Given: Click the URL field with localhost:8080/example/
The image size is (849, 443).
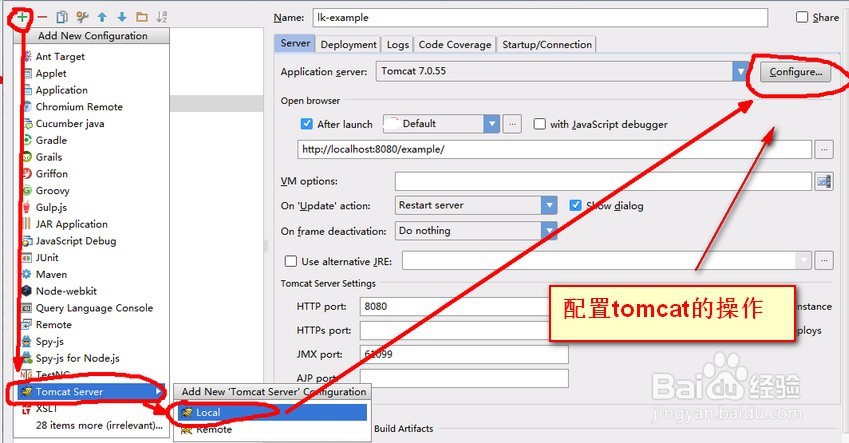Looking at the screenshot, I should (554, 149).
